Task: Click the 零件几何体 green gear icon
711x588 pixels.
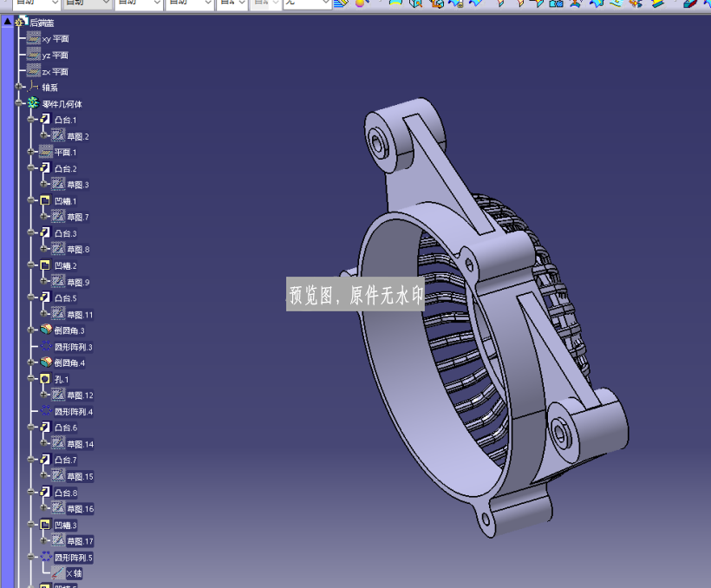Action: click(33, 103)
